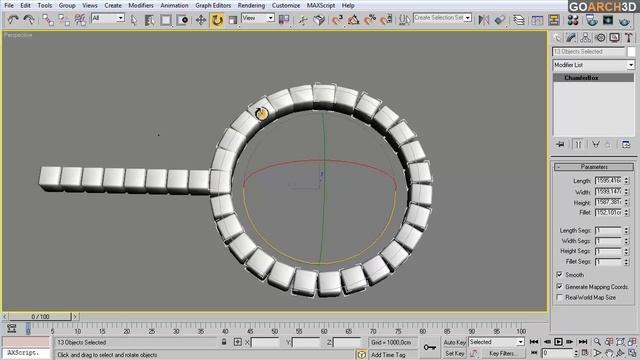This screenshot has height=360, width=640.
Task: Open the Create Selection Set dropdown
Action: point(442,18)
